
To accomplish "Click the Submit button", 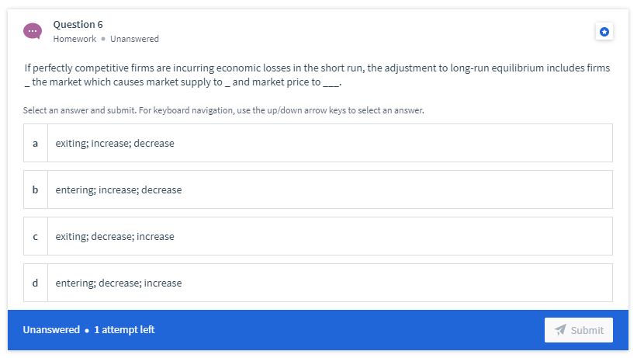I will coord(579,329).
